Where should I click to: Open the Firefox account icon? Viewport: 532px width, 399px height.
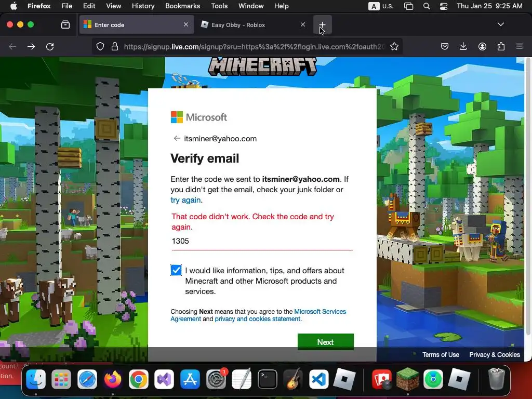click(482, 46)
